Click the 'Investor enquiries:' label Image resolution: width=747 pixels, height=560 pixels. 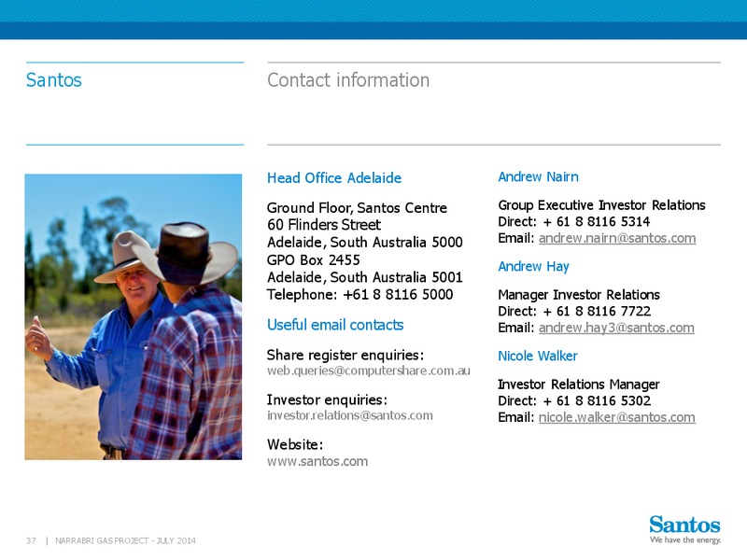327,400
